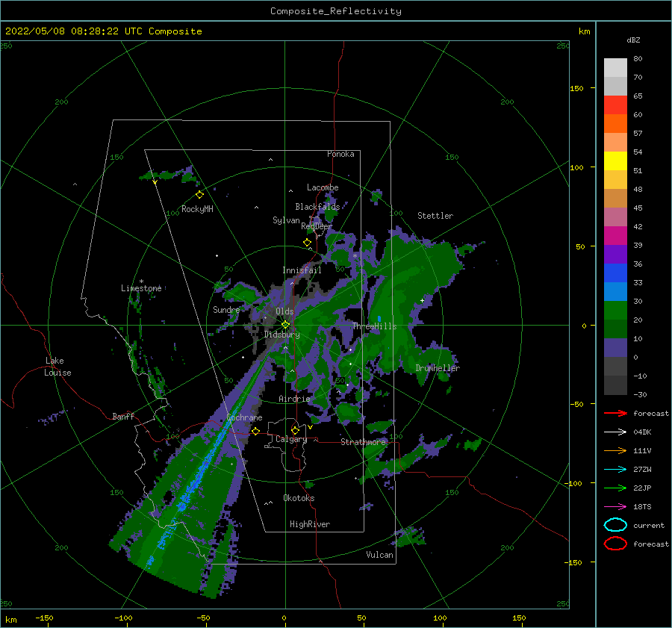Pick the red 60-65 dBZ swatch
Image resolution: width=672 pixels, height=628 pixels.
(x=615, y=105)
